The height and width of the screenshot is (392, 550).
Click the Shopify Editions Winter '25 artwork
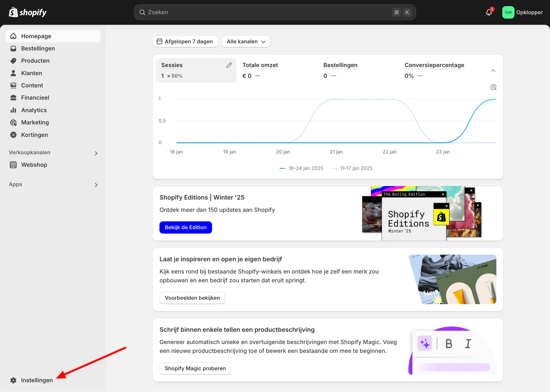pos(422,213)
